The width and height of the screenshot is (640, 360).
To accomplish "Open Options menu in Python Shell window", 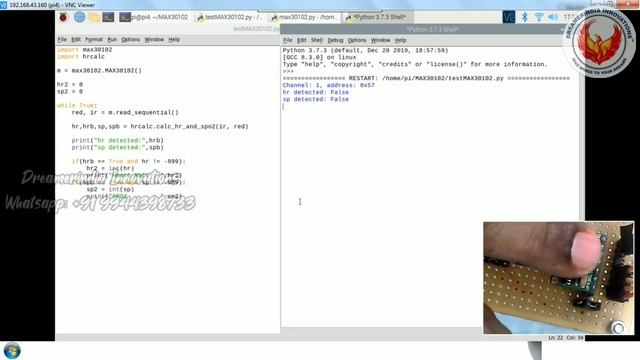I will (357, 40).
